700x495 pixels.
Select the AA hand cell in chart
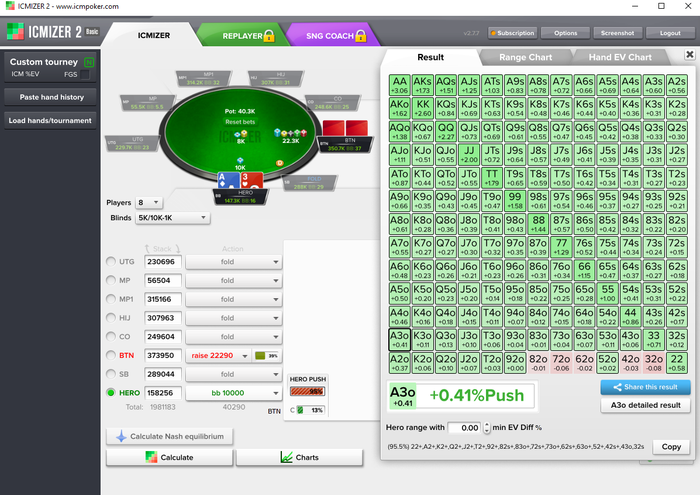[400, 85]
